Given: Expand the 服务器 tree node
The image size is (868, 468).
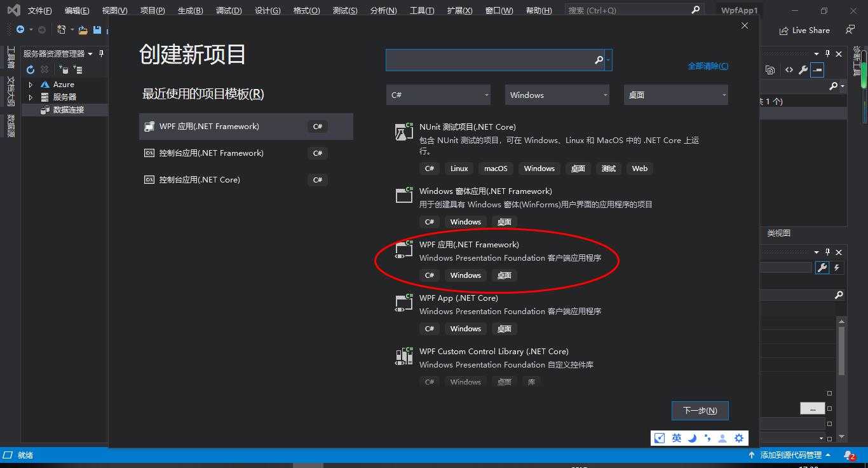Looking at the screenshot, I should pyautogui.click(x=31, y=97).
